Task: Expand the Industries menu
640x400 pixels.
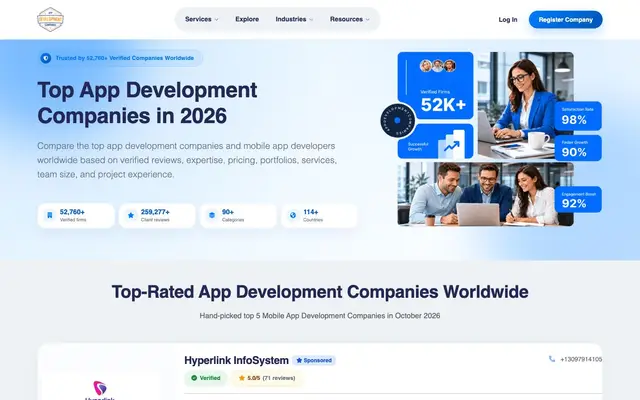Action: point(294,19)
